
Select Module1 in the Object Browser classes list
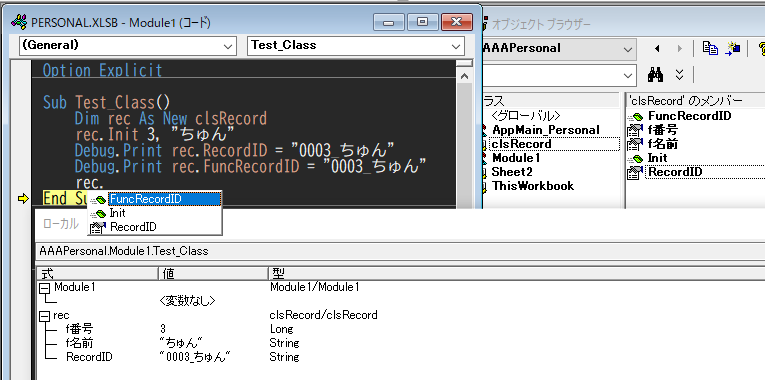coord(516,158)
